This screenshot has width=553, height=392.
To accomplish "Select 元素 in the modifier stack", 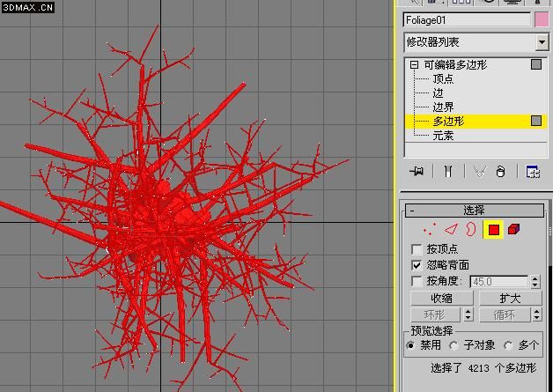I will [x=443, y=136].
